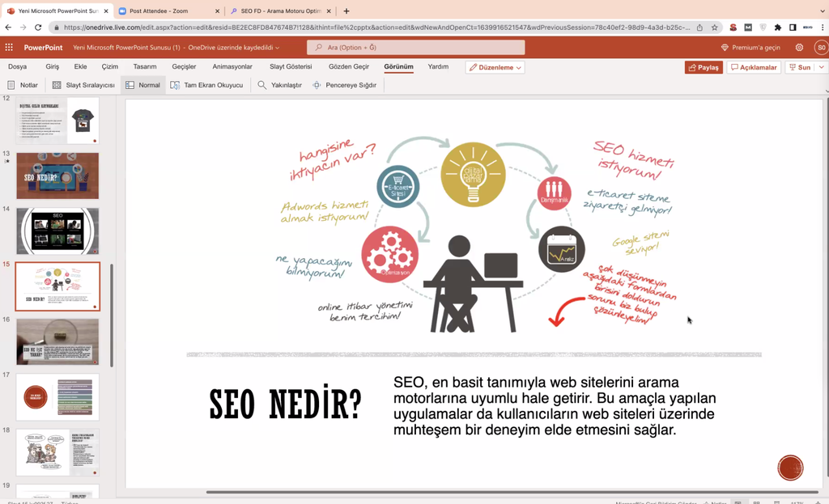Switch to Animasyonlar tab
This screenshot has width=829, height=504.
coord(232,66)
